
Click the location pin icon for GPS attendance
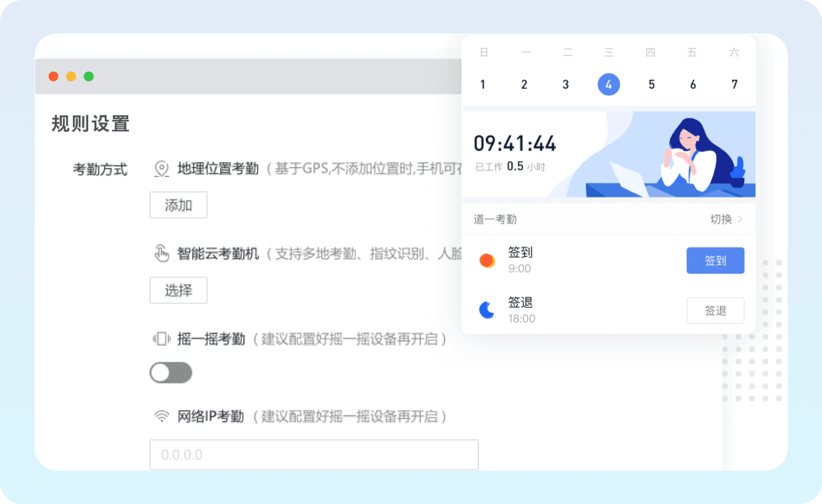tap(161, 169)
